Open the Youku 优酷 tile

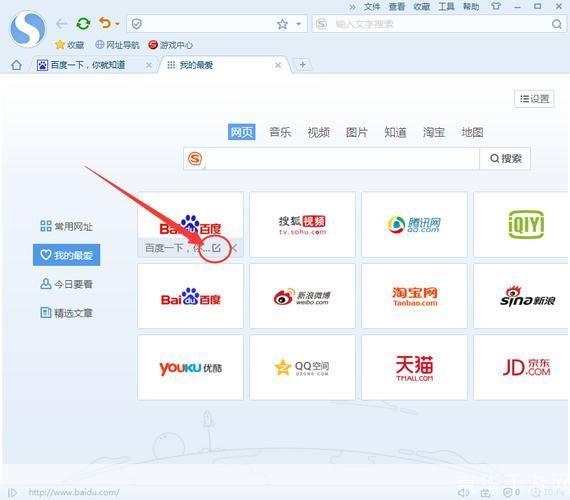click(x=190, y=368)
